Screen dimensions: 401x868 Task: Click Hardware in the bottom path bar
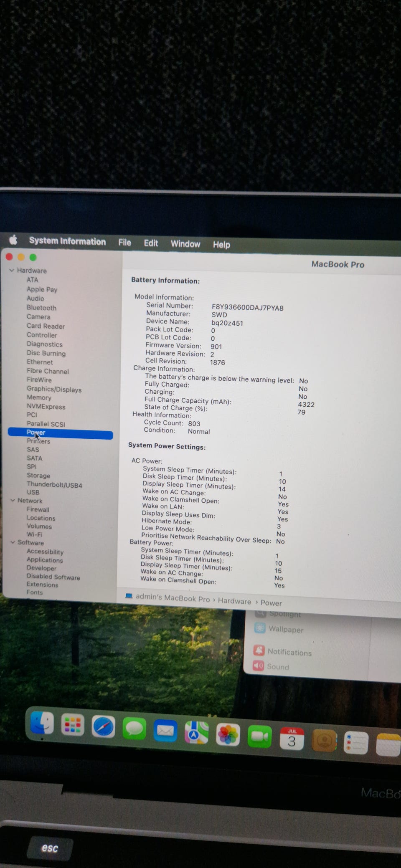click(234, 601)
